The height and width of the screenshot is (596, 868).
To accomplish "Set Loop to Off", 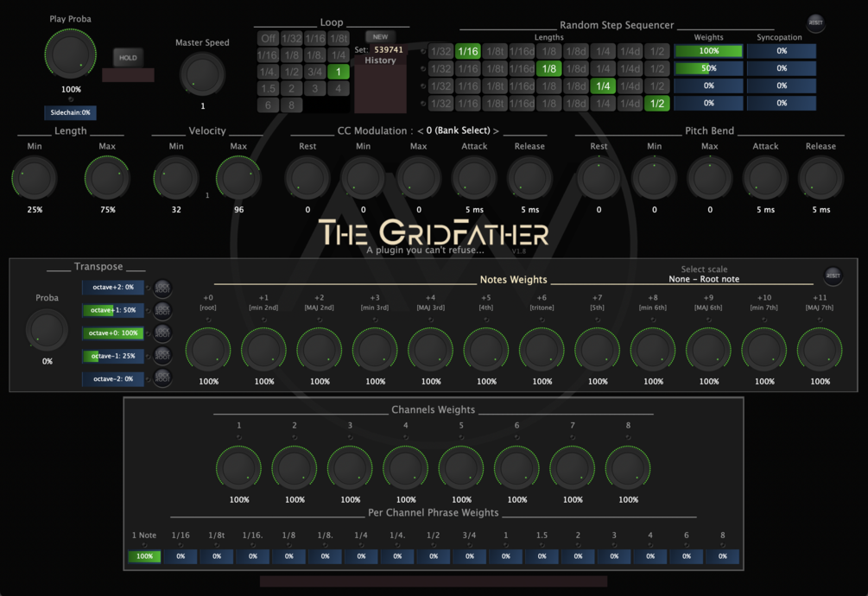I will pyautogui.click(x=269, y=38).
